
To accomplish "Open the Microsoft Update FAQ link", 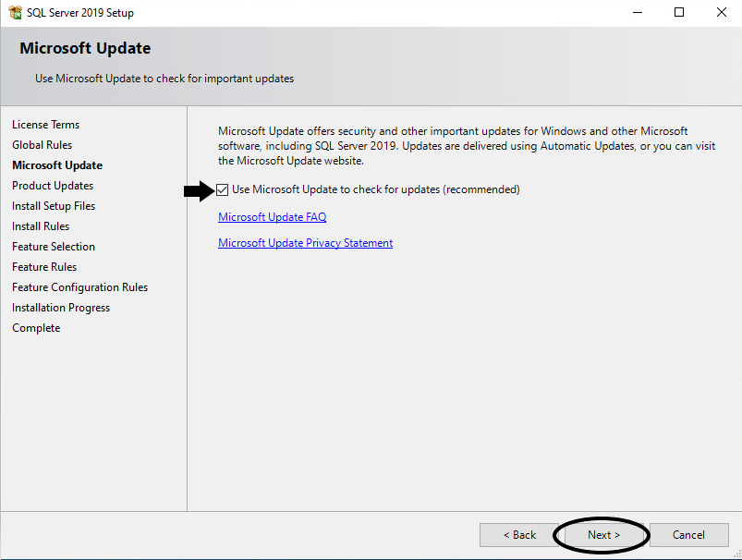I will click(x=272, y=217).
